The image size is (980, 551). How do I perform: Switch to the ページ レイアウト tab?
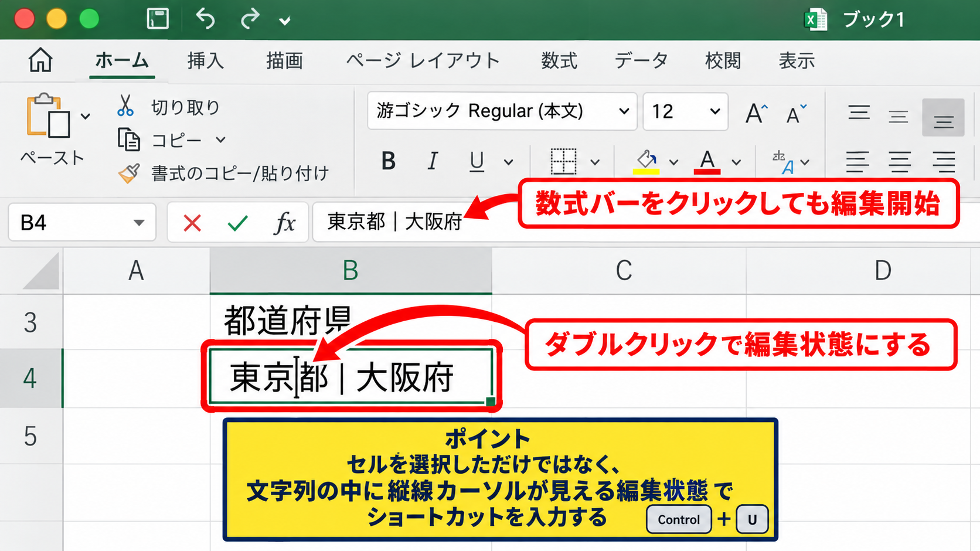click(x=423, y=60)
